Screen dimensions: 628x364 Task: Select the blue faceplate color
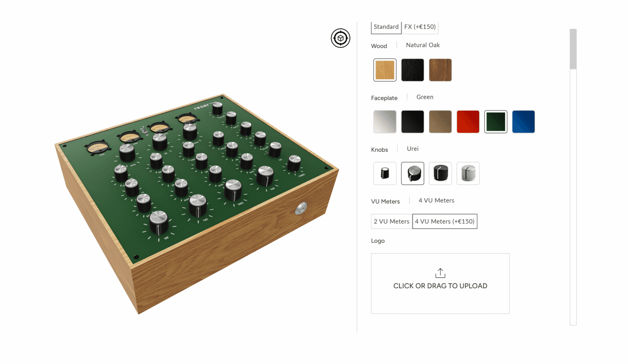coord(523,122)
